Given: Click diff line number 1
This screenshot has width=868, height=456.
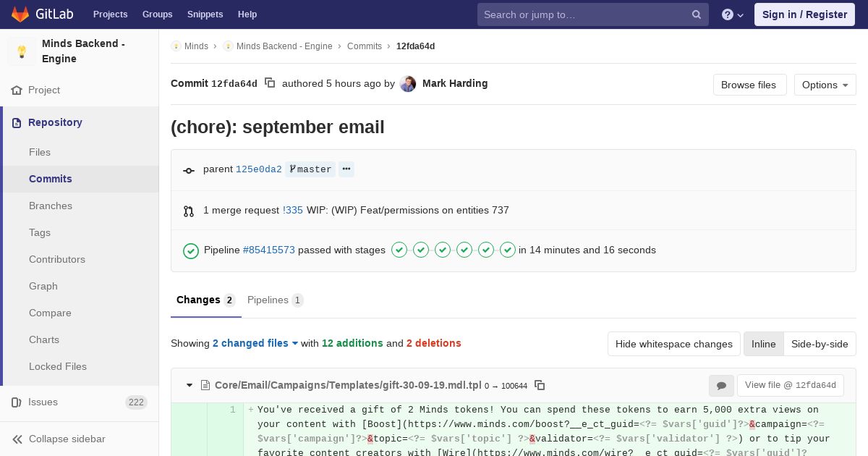Looking at the screenshot, I should [x=233, y=410].
